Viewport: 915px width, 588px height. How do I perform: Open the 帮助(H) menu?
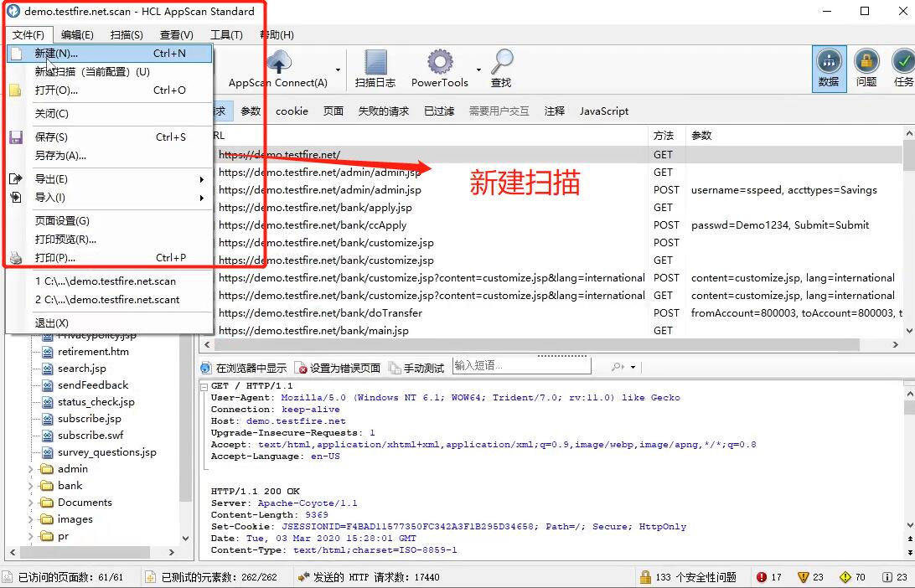pos(277,35)
